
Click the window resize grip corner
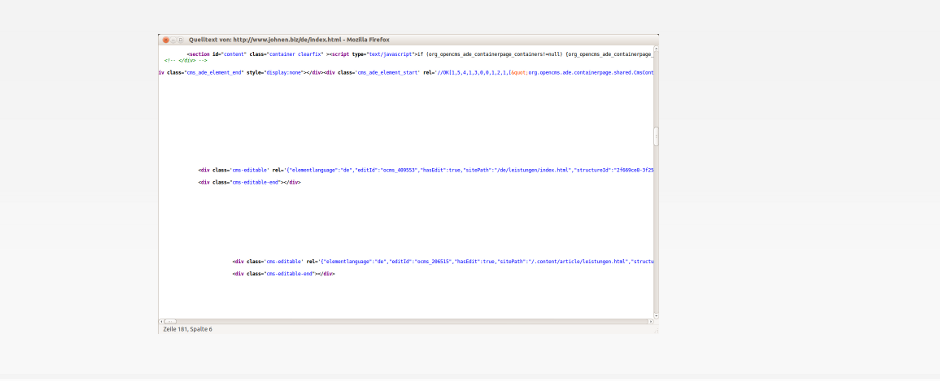[x=656, y=330]
